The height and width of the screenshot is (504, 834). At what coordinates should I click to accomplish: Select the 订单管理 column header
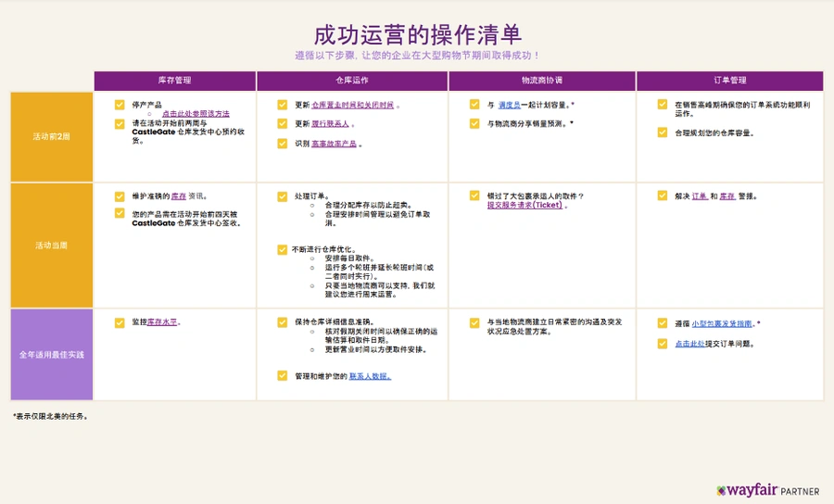coord(730,81)
